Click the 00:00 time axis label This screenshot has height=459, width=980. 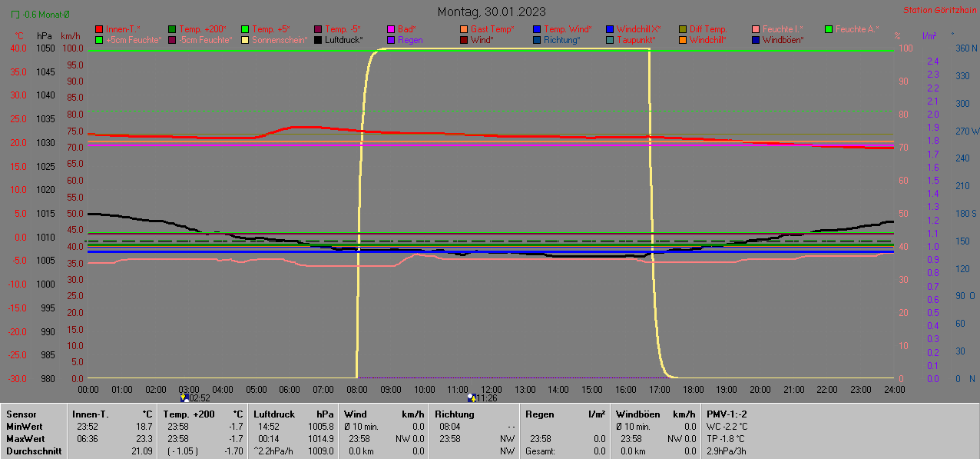click(x=88, y=390)
